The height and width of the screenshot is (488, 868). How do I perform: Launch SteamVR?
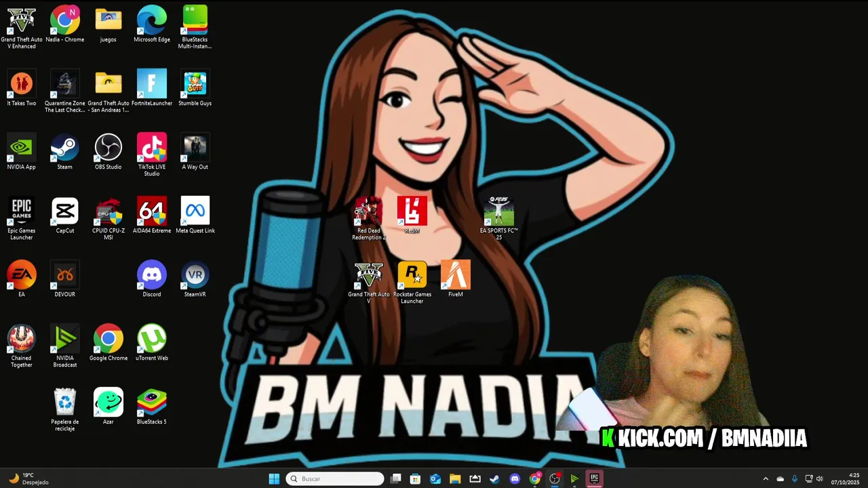pos(195,279)
